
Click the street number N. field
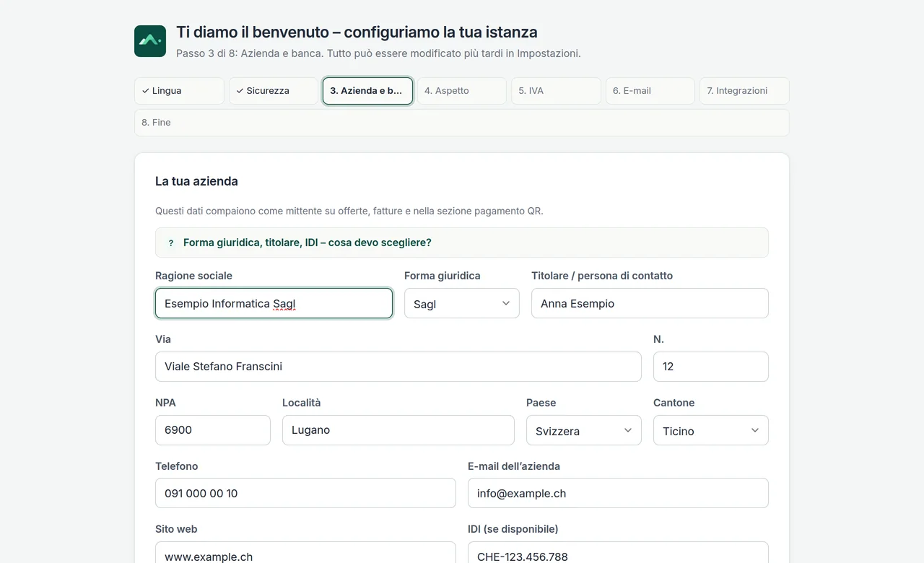coord(711,367)
